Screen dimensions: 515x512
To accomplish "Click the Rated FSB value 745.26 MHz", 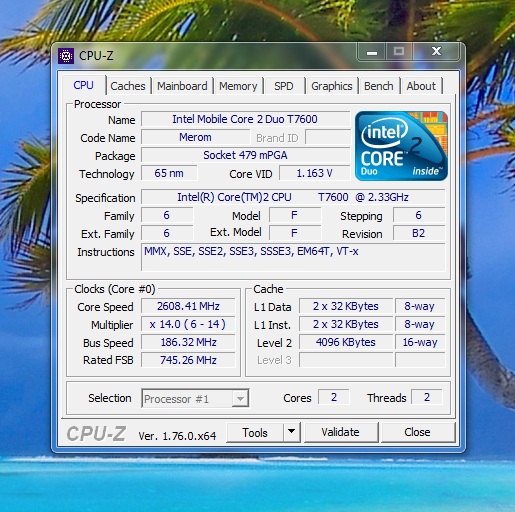I will click(188, 360).
